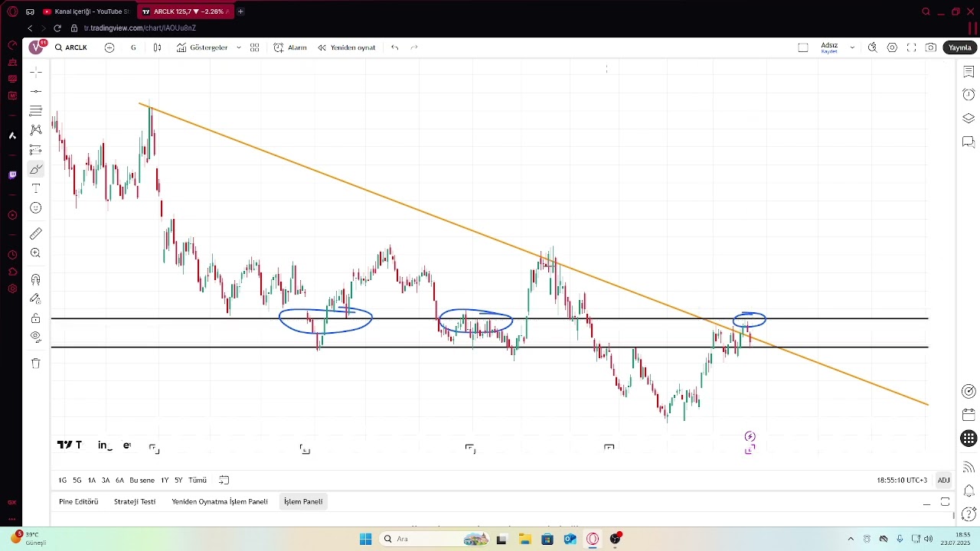Screen dimensions: 980x551
Task: Select the trend line drawing tool
Action: pos(36,91)
